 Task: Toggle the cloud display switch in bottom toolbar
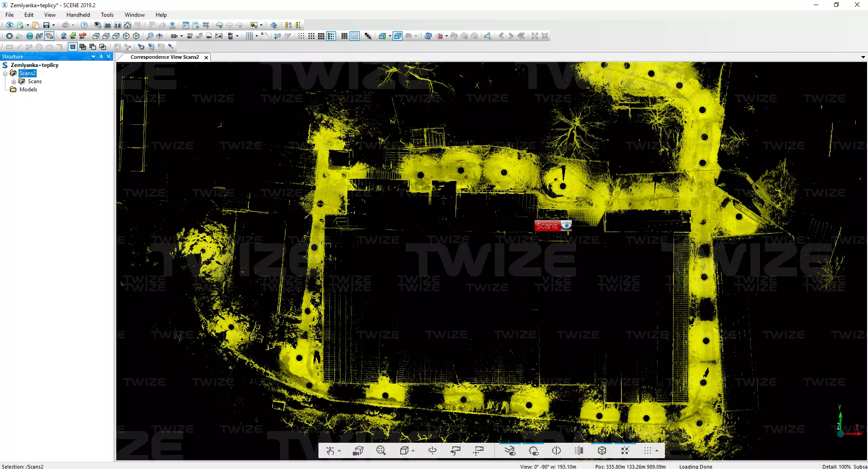(533, 450)
